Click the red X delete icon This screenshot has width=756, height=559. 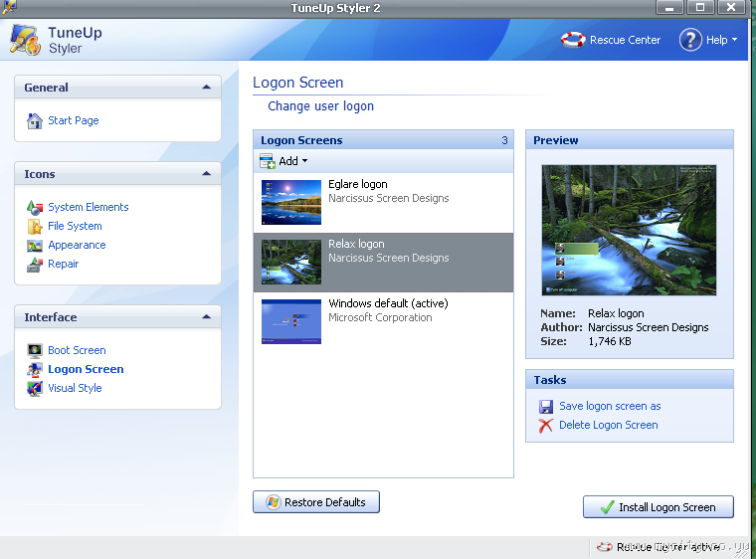pyautogui.click(x=546, y=426)
